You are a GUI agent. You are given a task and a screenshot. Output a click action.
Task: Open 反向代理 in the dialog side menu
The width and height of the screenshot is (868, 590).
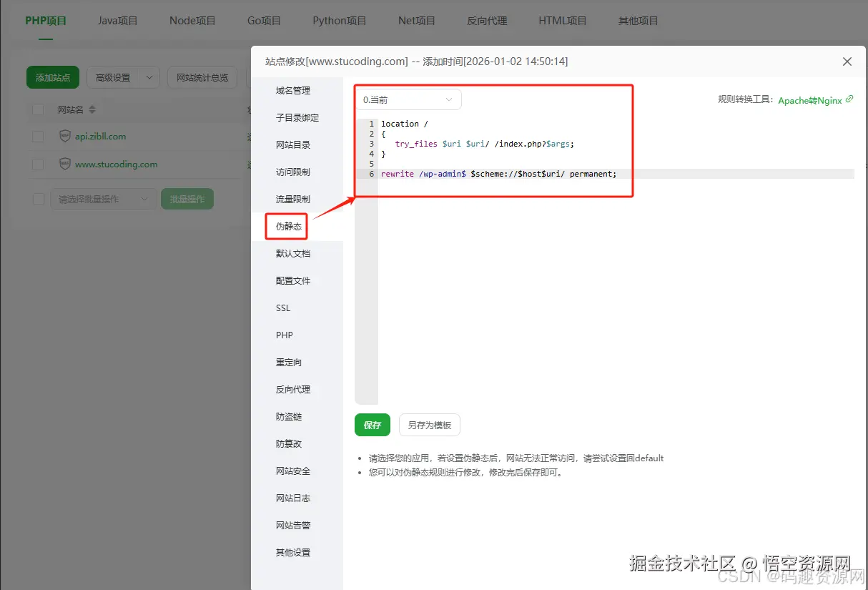click(x=293, y=390)
